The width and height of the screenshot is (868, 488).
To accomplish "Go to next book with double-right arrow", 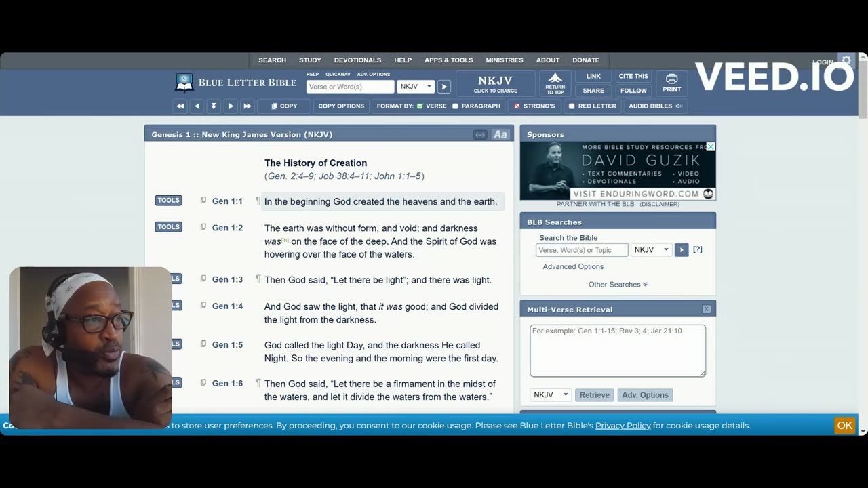I will coord(248,106).
